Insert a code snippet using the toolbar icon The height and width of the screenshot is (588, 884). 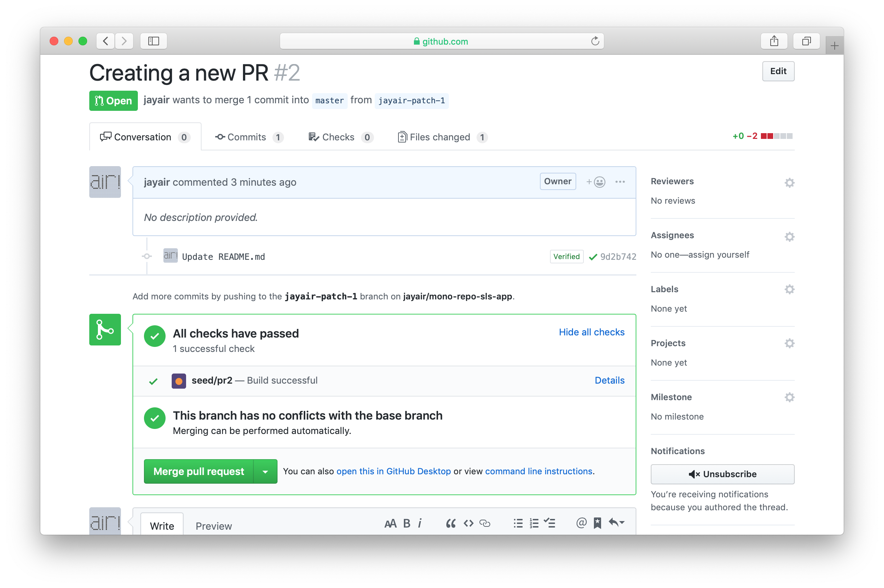(x=468, y=523)
